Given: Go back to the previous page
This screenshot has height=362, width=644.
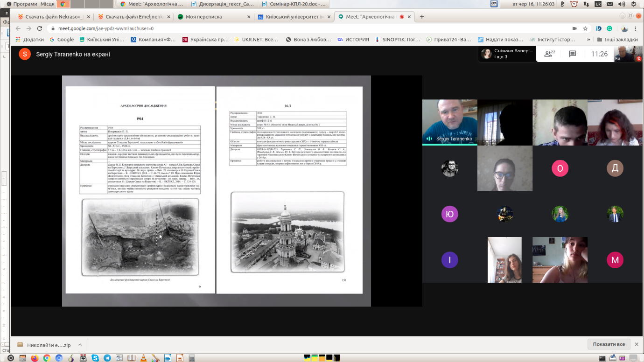Looking at the screenshot, I should 18,28.
